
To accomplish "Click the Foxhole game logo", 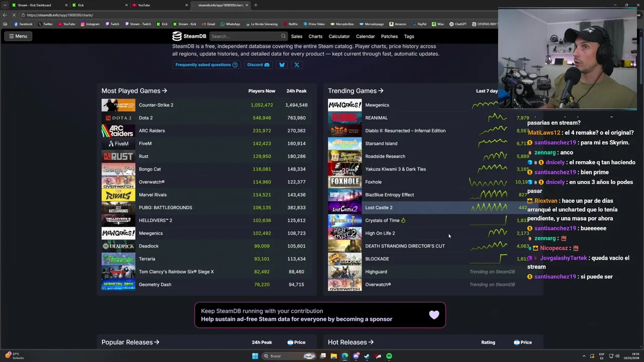I will coord(345,182).
